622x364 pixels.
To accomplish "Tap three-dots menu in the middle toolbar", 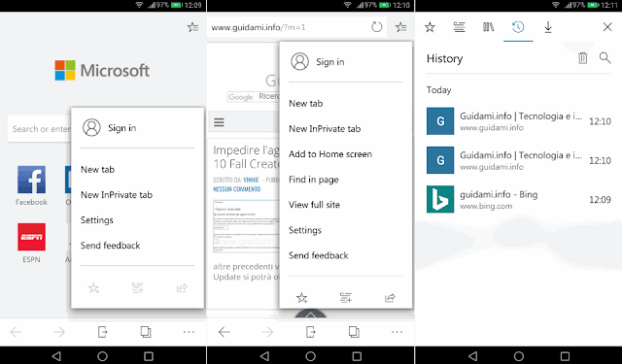I will [397, 332].
